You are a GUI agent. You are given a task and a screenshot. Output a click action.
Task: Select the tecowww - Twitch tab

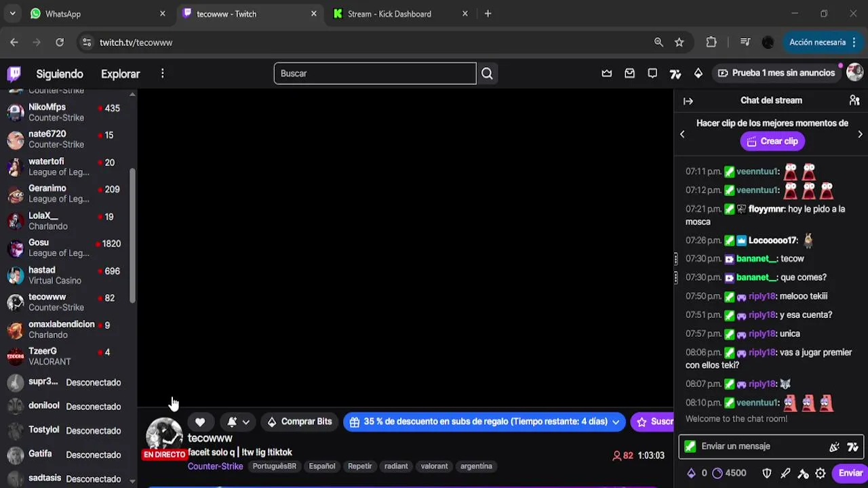point(249,14)
